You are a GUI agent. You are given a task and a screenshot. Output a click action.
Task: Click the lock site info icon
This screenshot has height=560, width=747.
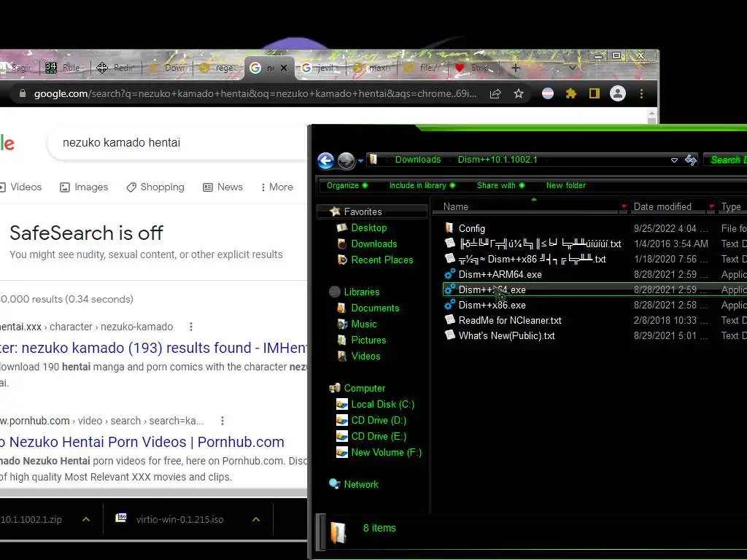tap(23, 93)
